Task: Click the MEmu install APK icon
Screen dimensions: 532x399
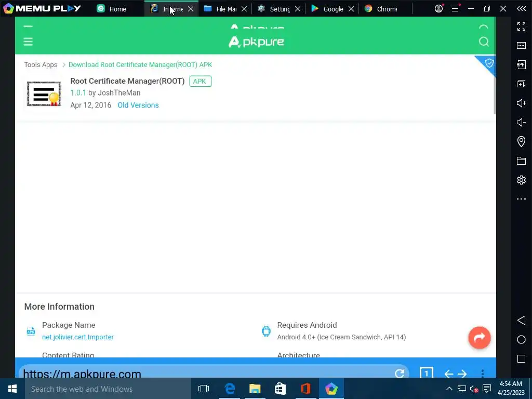Action: tap(521, 64)
